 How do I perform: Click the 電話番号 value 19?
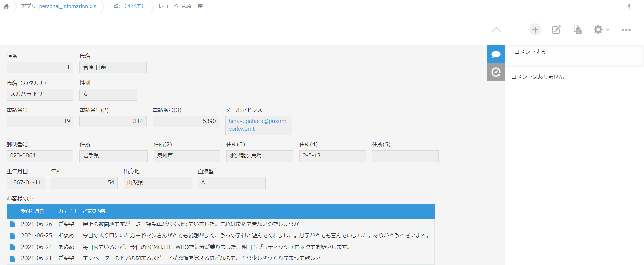pos(40,121)
